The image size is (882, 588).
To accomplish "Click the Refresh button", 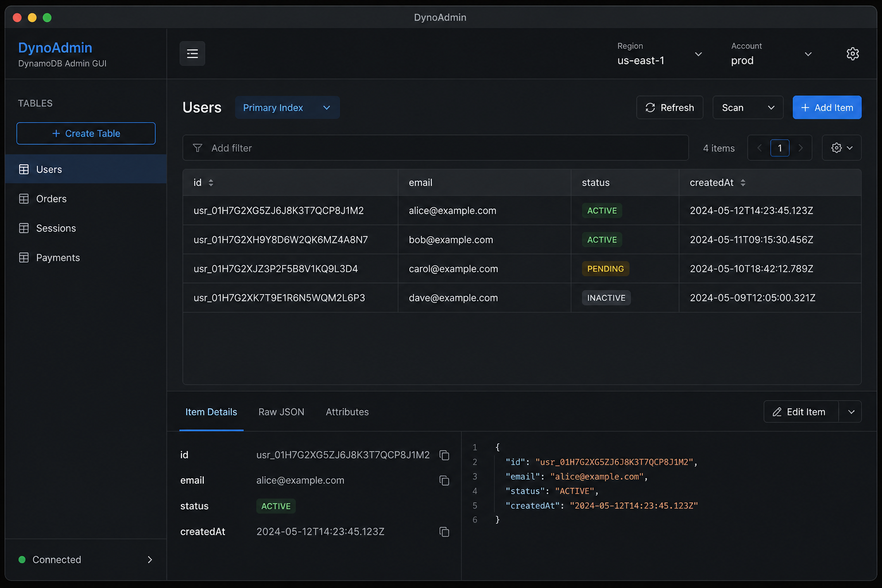I will (x=670, y=108).
